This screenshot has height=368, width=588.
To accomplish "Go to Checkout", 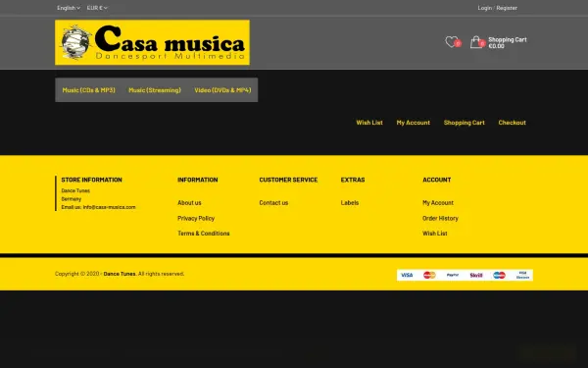I will click(512, 123).
